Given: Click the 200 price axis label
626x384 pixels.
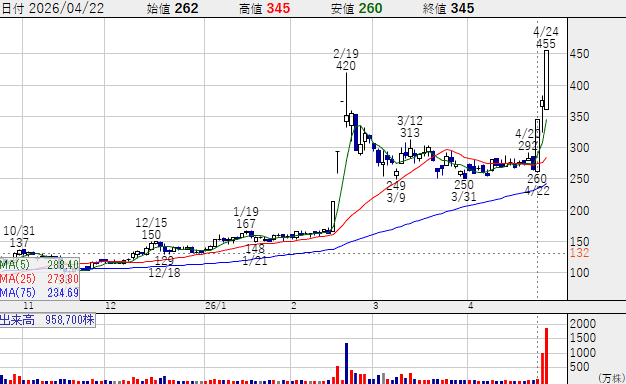Looking at the screenshot, I should coord(579,210).
